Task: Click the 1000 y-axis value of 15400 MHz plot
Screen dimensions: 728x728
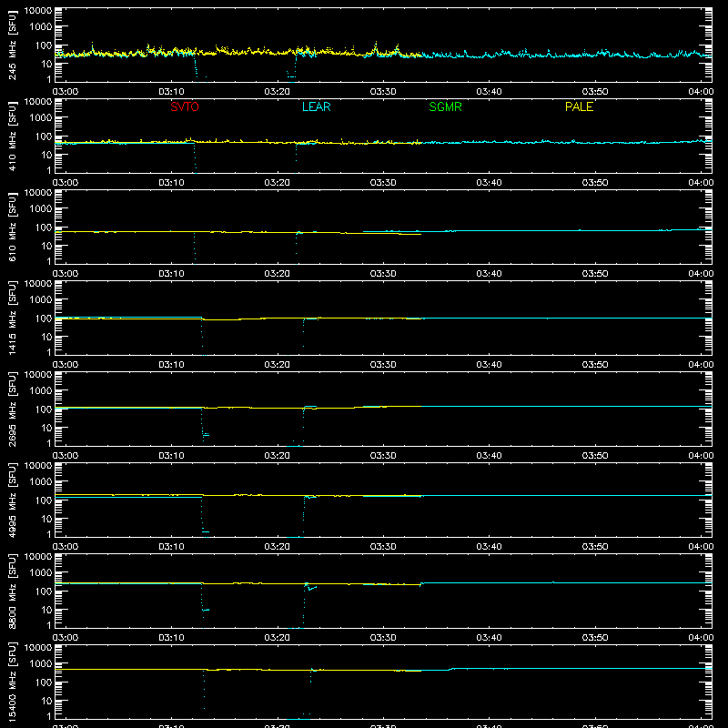Action: coord(41,664)
